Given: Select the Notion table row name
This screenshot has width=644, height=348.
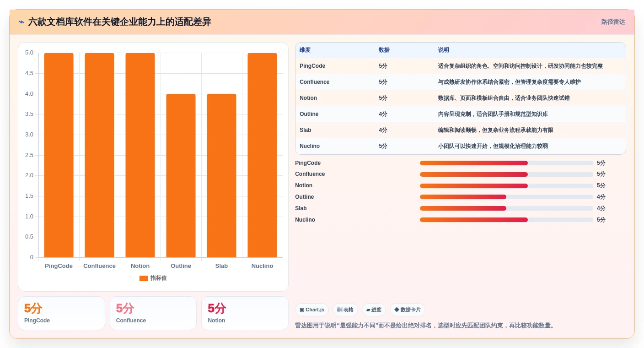Looking at the screenshot, I should click(308, 98).
